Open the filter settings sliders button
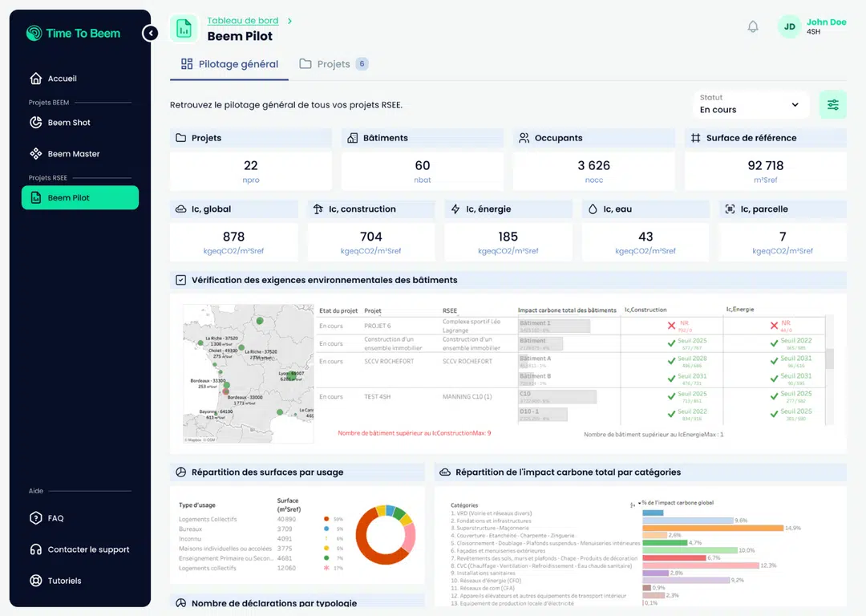The height and width of the screenshot is (616, 866). pyautogui.click(x=832, y=104)
